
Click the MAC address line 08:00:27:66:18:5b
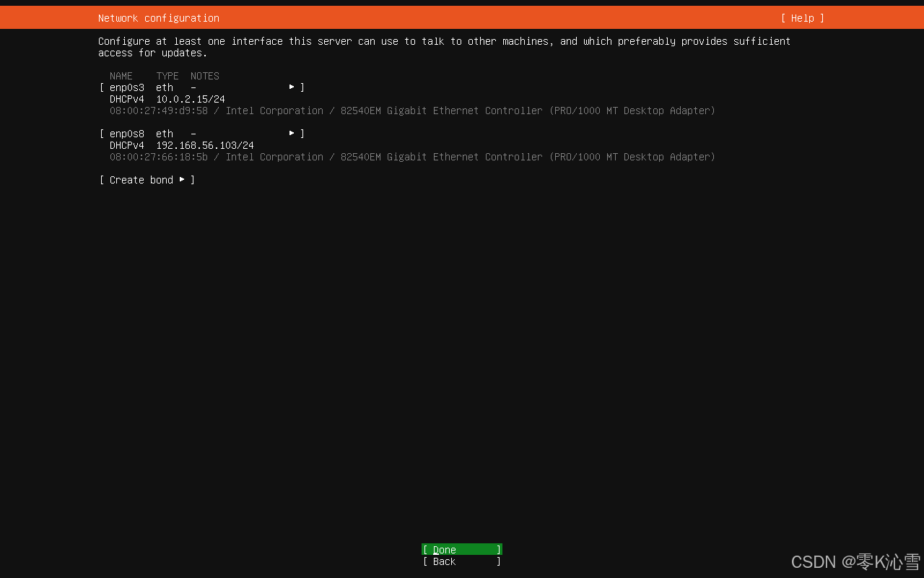[159, 157]
